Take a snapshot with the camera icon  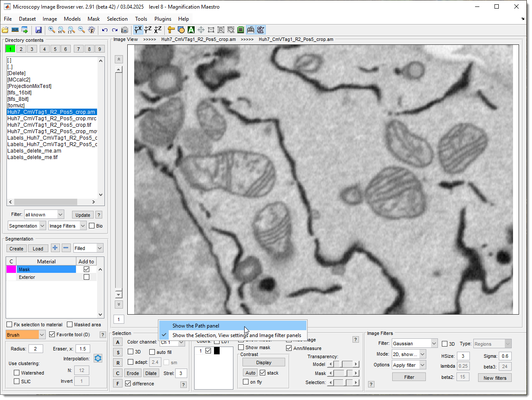click(x=124, y=30)
